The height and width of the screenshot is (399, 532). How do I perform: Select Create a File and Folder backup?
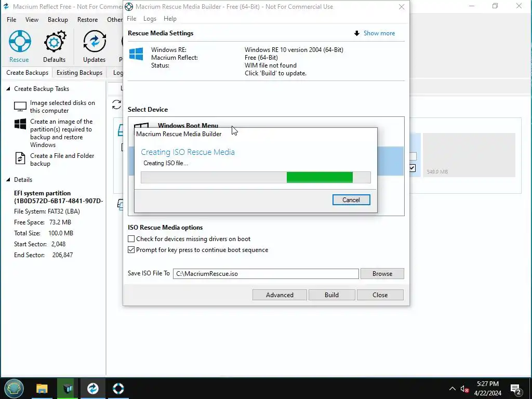(x=62, y=159)
